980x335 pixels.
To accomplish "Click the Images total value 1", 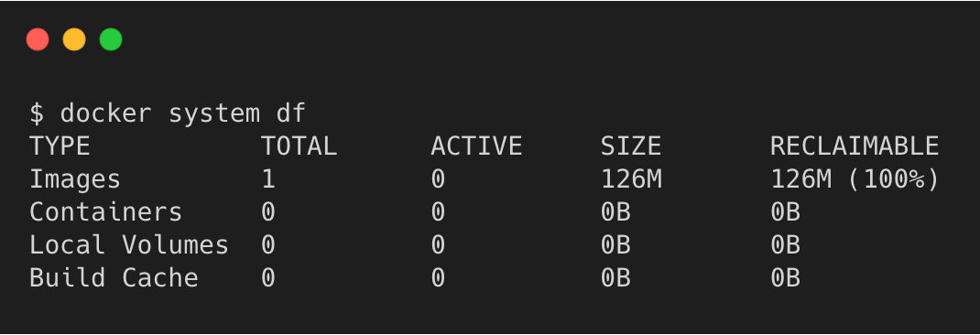I will coord(268,179).
